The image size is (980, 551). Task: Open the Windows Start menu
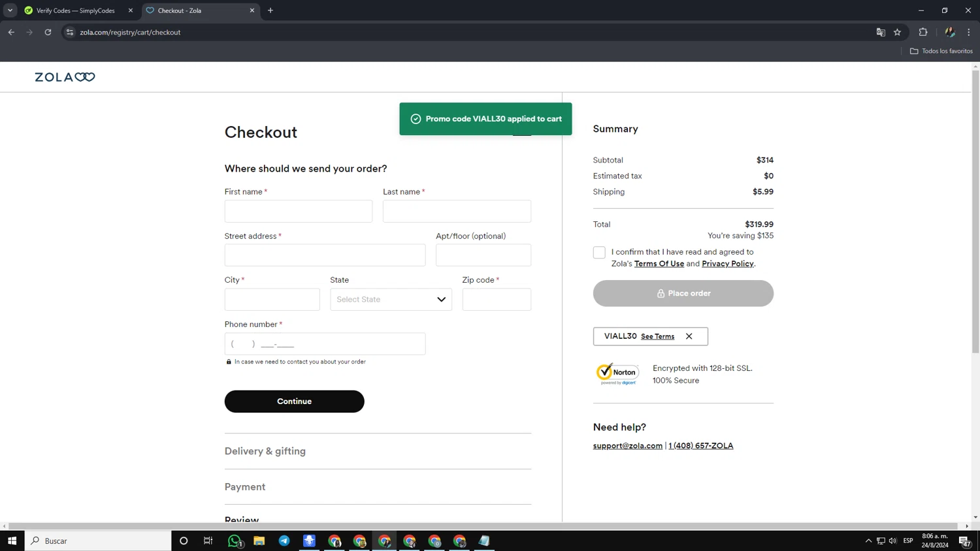click(12, 541)
